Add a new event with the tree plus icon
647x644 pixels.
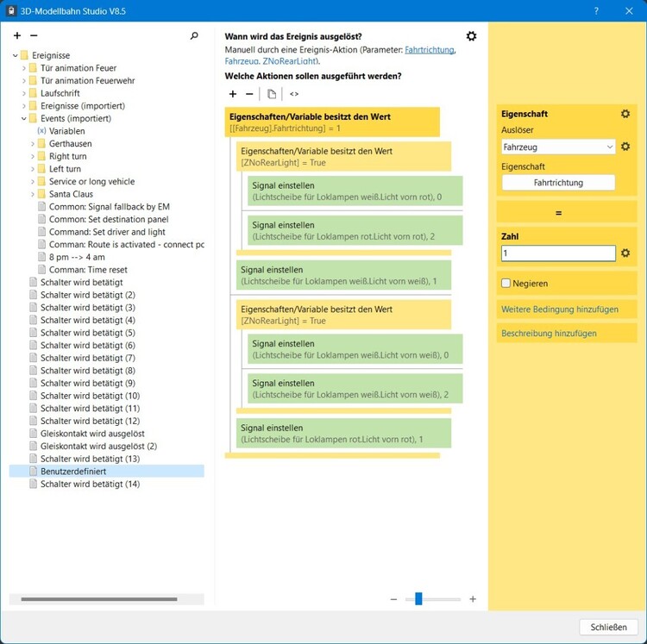coord(17,36)
